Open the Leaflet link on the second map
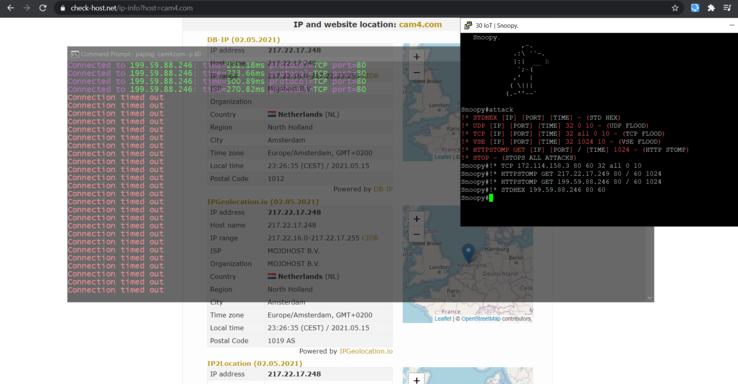The image size is (738, 384). click(x=442, y=319)
